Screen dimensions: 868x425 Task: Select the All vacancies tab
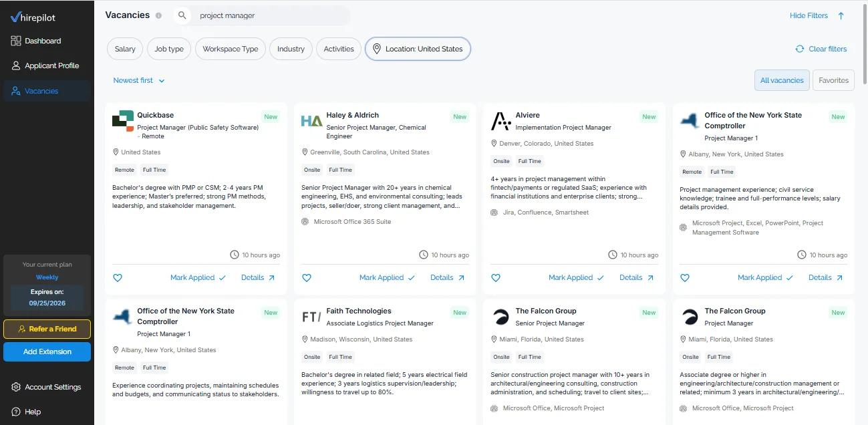pos(782,80)
